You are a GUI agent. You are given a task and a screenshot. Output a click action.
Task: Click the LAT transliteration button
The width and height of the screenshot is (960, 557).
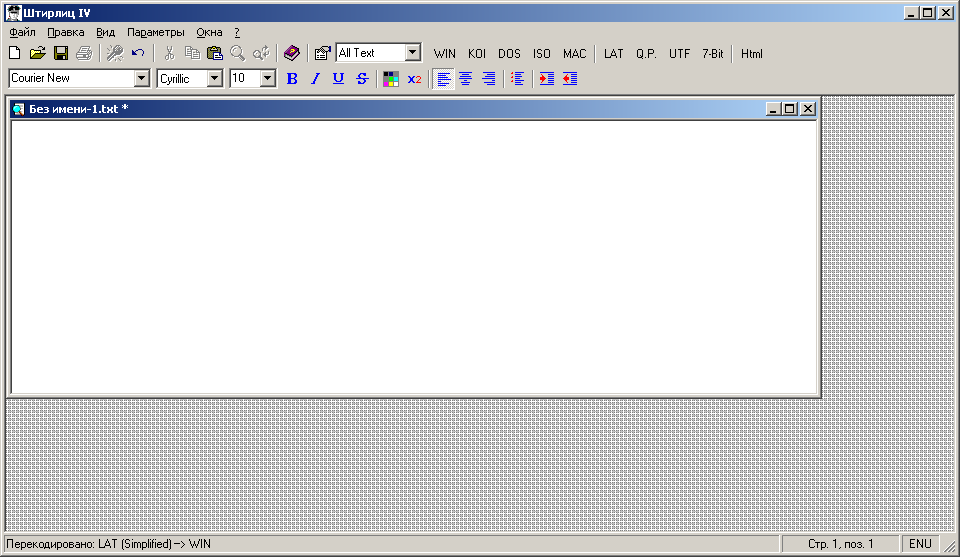click(x=613, y=54)
